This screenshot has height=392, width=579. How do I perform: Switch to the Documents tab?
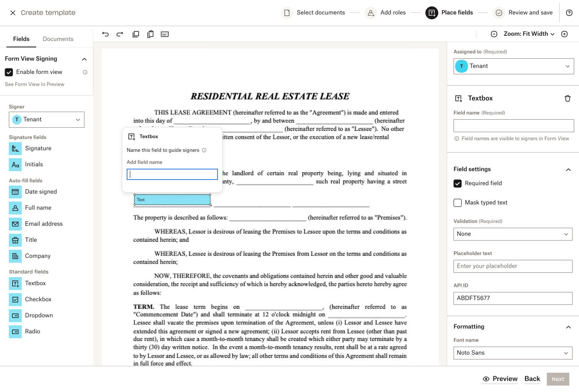pos(58,39)
